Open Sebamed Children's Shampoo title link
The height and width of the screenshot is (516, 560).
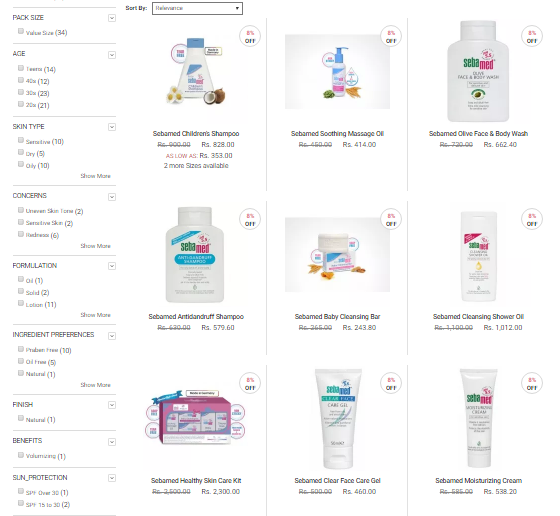coord(196,134)
